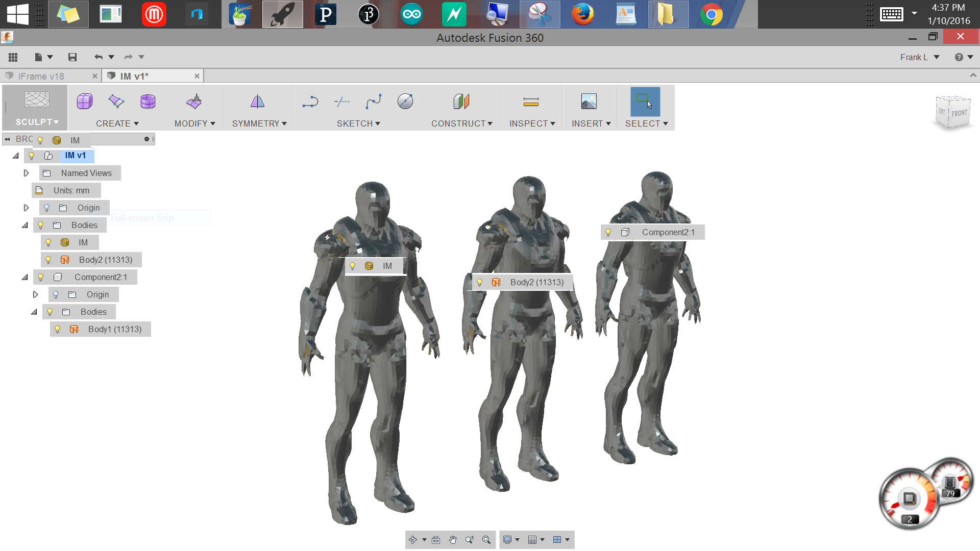Select the Create Plane tool icon
This screenshot has height=551, width=980.
click(x=116, y=102)
